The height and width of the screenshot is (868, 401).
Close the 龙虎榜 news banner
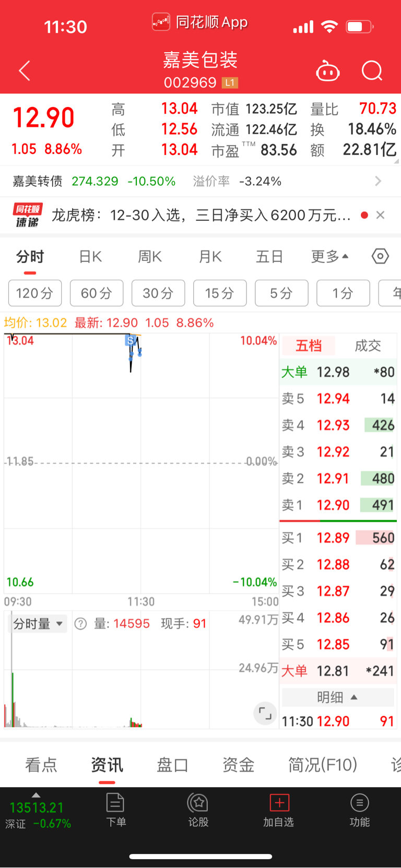point(381,215)
